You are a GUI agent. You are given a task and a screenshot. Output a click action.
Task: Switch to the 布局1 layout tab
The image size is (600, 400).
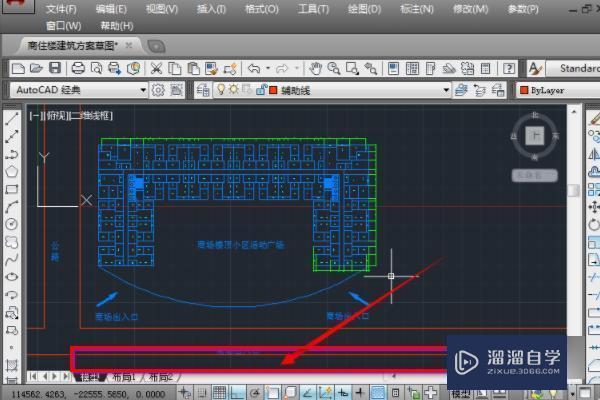124,377
